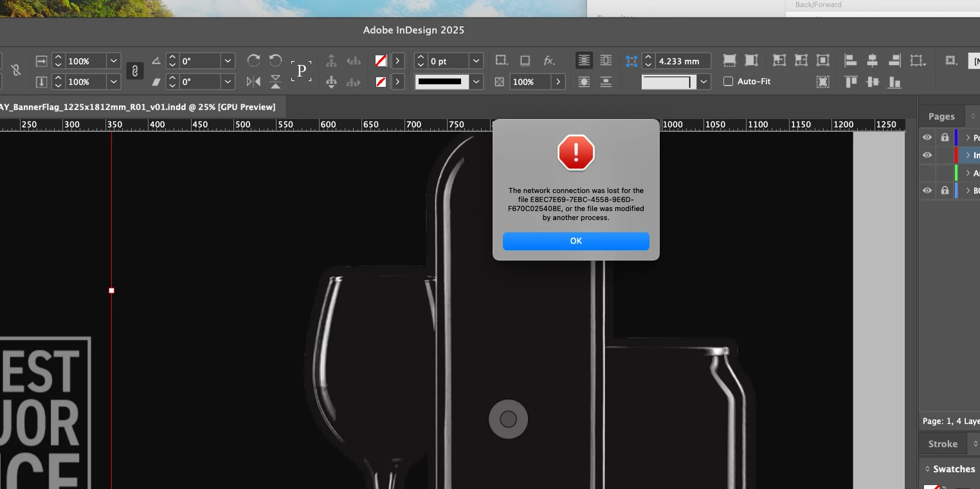This screenshot has width=980, height=489.
Task: Unlock the bottom blue layer's lock icon
Action: point(944,190)
